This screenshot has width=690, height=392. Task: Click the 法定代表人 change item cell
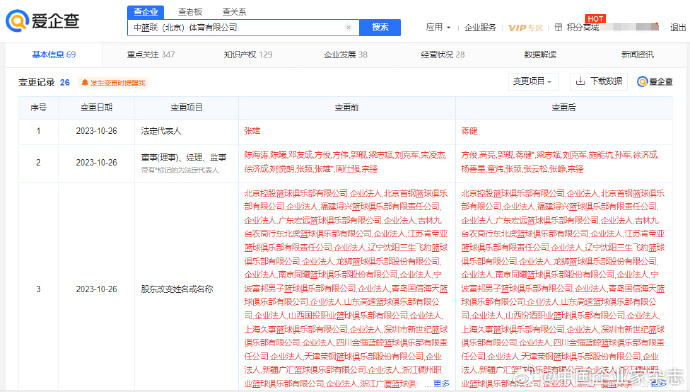[161, 131]
